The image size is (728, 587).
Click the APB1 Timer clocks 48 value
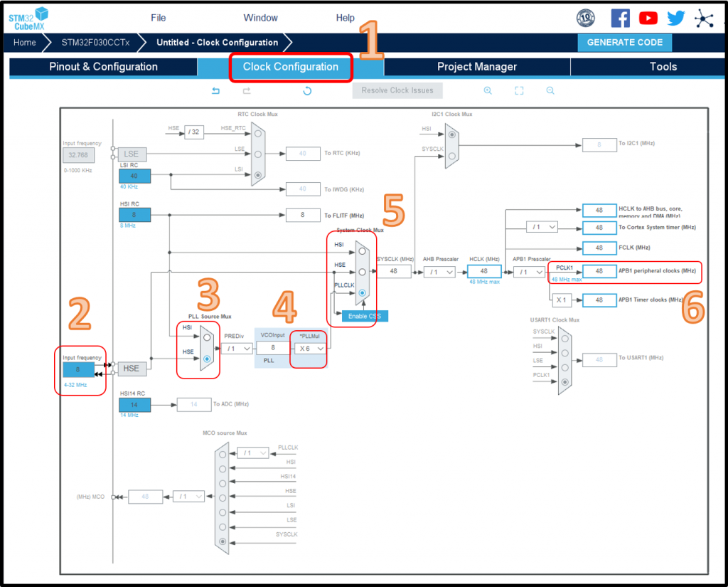coord(599,300)
